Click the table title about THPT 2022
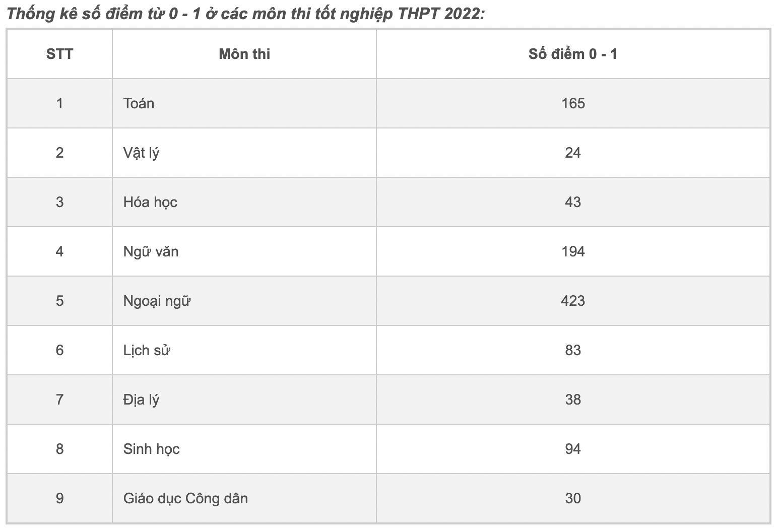 [246, 14]
